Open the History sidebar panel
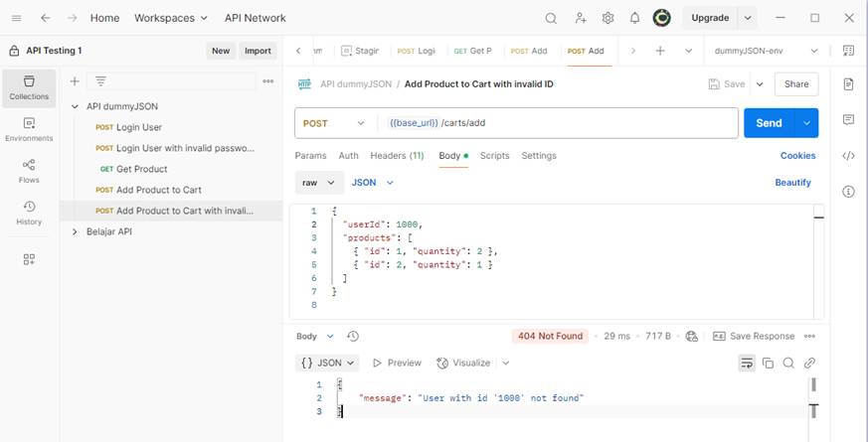Viewport: 868px width, 442px height. click(29, 213)
